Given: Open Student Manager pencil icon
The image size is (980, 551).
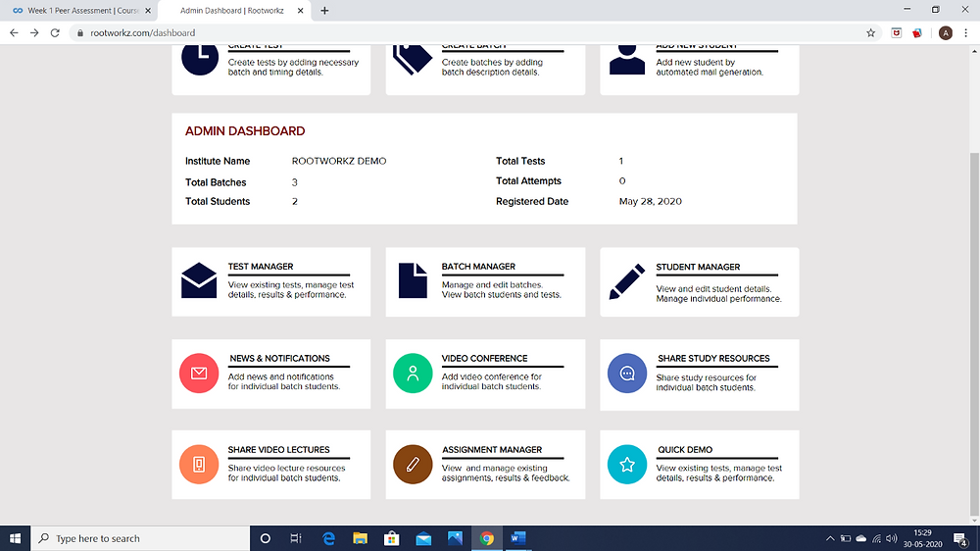Looking at the screenshot, I should tap(627, 281).
